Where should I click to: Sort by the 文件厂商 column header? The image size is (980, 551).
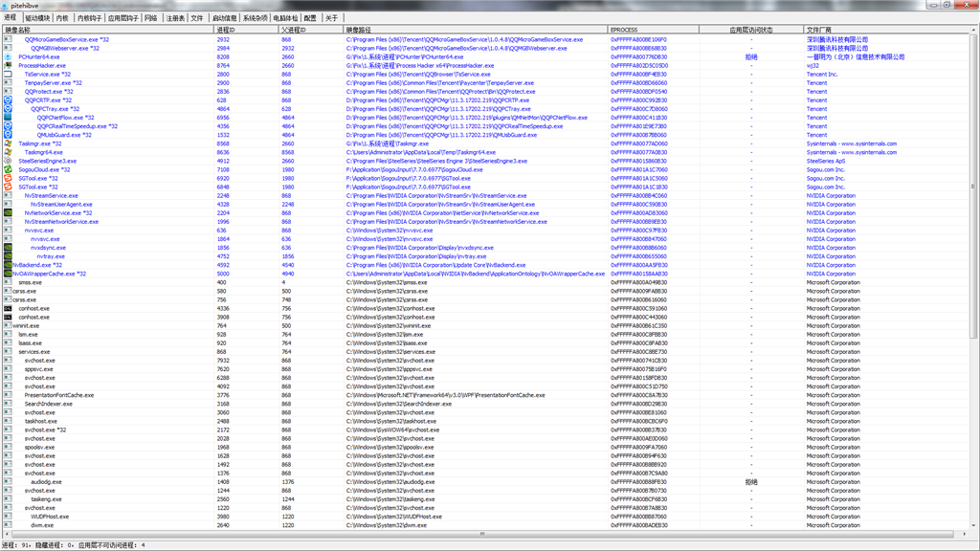(x=886, y=30)
